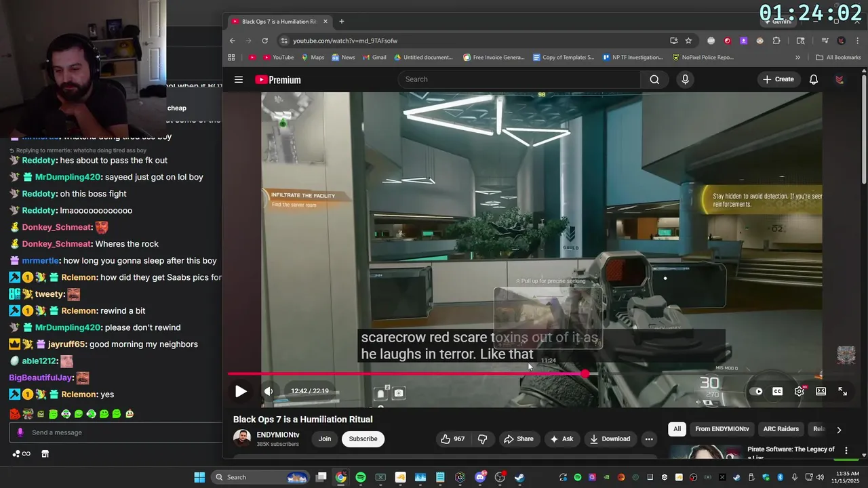Like the video (967 likes)
This screenshot has height=488, width=868.
pyautogui.click(x=452, y=439)
